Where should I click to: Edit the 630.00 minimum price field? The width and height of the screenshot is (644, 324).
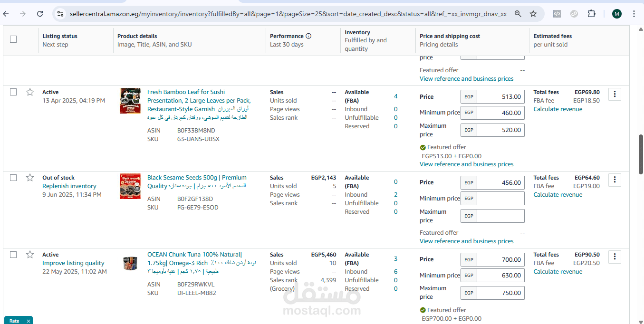pos(500,276)
